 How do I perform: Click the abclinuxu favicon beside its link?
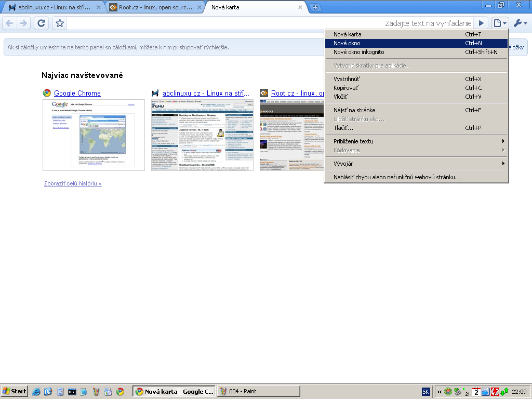click(x=155, y=93)
